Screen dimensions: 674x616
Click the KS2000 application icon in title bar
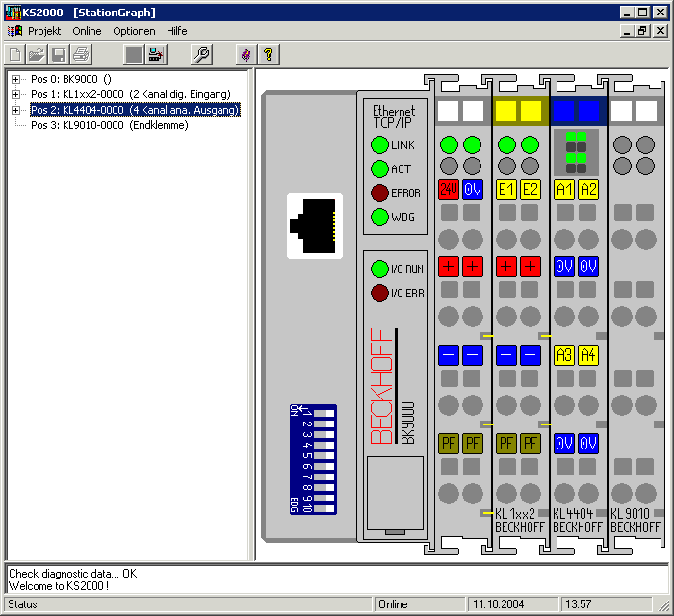(x=13, y=13)
